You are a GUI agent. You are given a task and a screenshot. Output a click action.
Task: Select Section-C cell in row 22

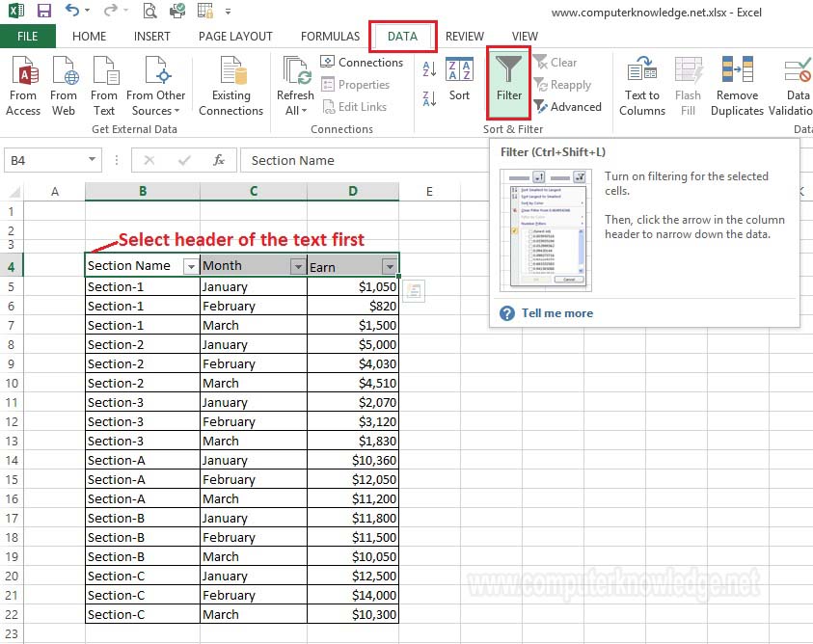143,614
